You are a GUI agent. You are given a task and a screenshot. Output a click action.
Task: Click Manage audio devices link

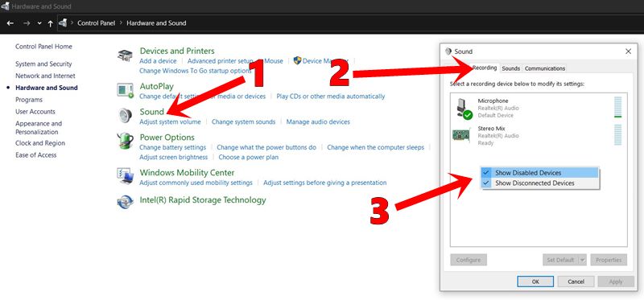point(318,122)
